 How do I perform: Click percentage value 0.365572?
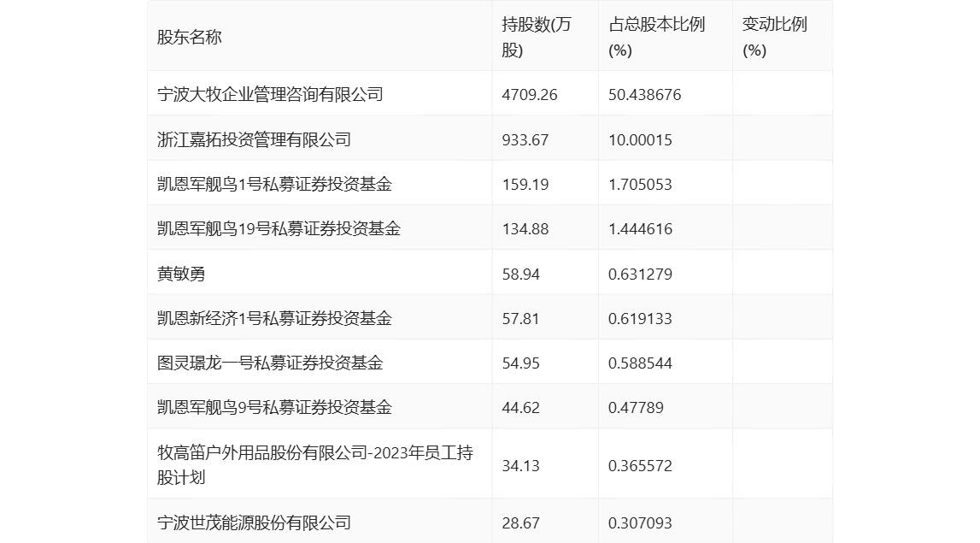click(x=640, y=466)
